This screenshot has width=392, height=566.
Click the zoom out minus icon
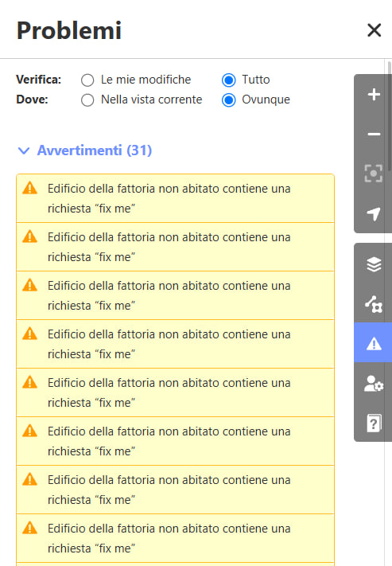[x=374, y=135]
